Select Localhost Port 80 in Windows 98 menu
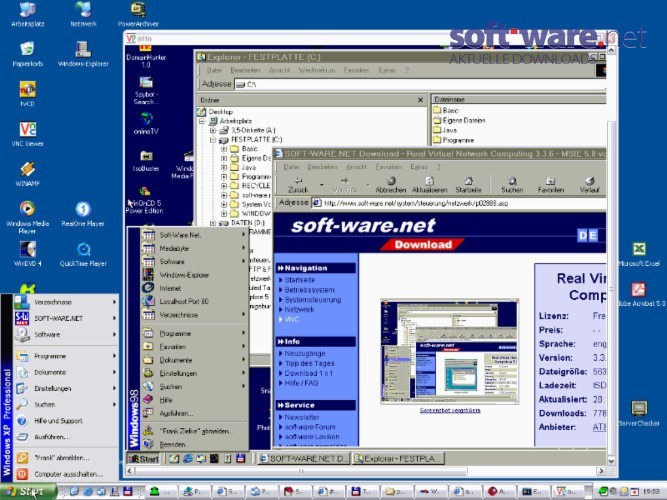The height and width of the screenshot is (500, 667). pos(194,301)
